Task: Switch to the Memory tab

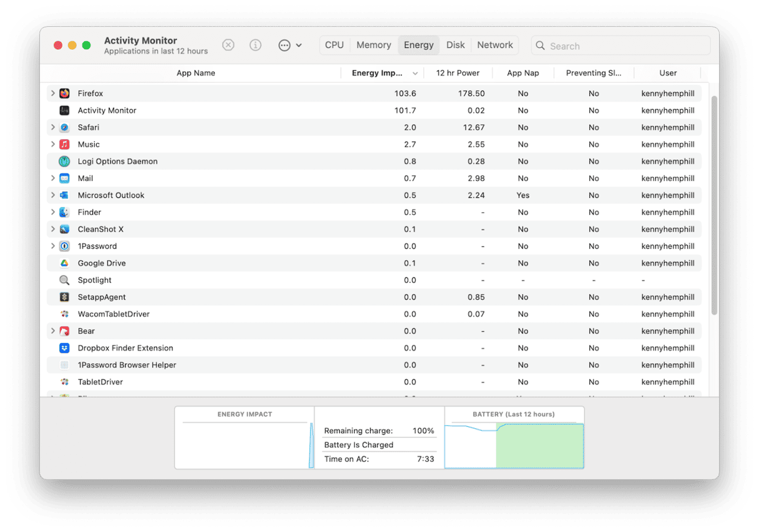Action: pos(373,45)
